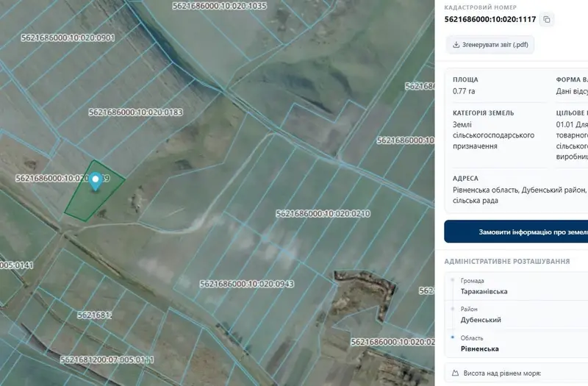Click the download icon in report button
The width and height of the screenshot is (588, 386).
[456, 45]
